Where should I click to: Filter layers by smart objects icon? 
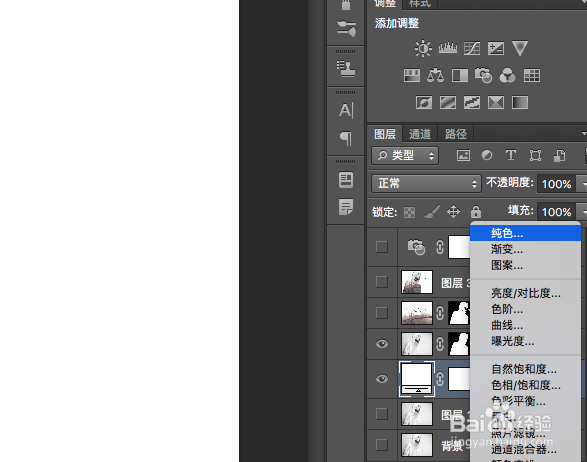[559, 155]
